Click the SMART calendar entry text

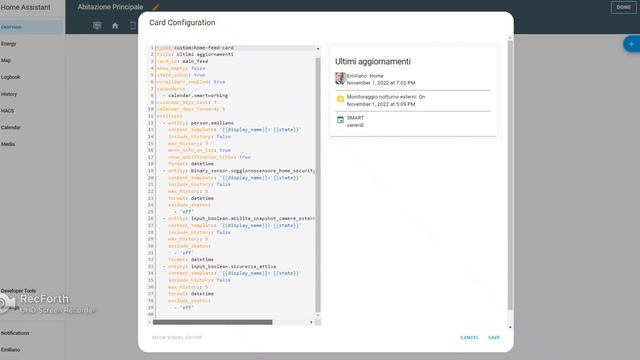(355, 118)
